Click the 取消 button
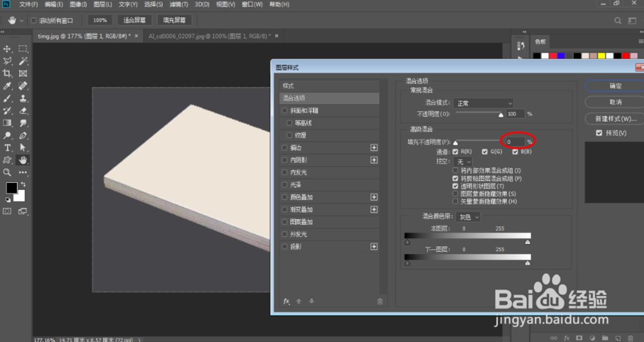Screen dimensions: 644x342 coord(615,102)
